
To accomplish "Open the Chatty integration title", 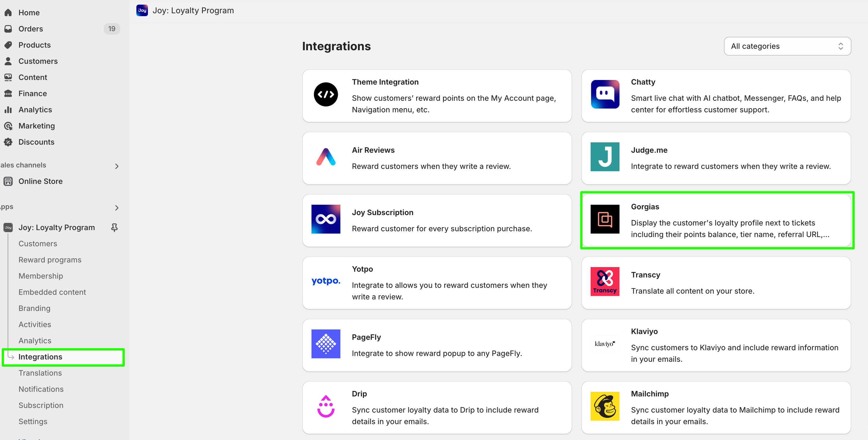I will [x=643, y=82].
